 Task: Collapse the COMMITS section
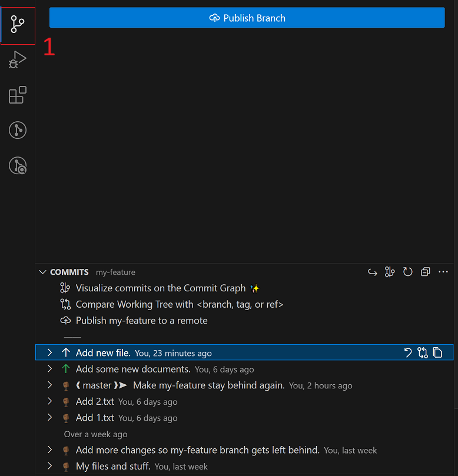[43, 272]
